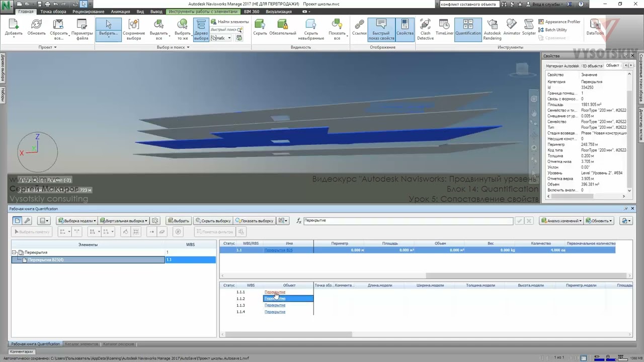Viewport: 644px width, 362px height.
Task: Open Анализ изменений dropdown
Action: 561,221
